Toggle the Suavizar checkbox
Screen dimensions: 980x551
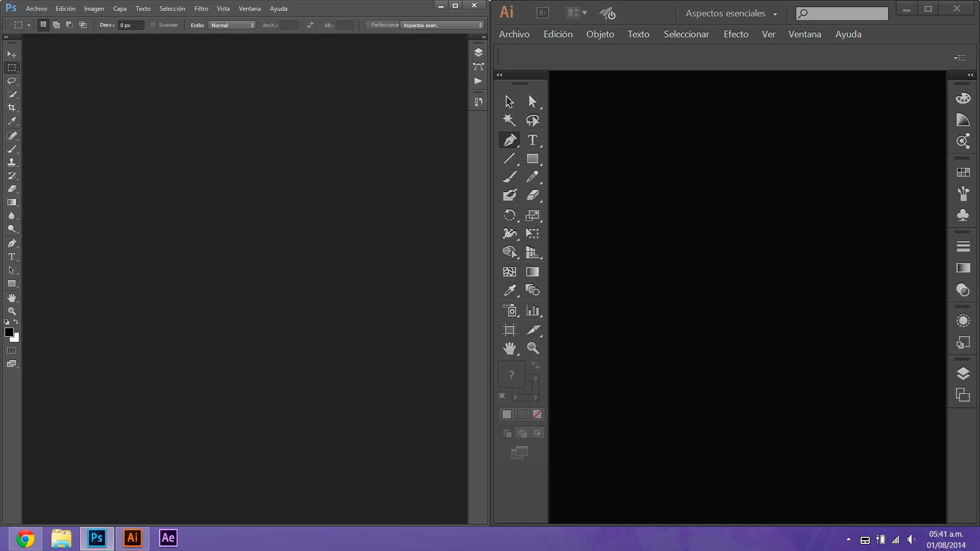(153, 25)
